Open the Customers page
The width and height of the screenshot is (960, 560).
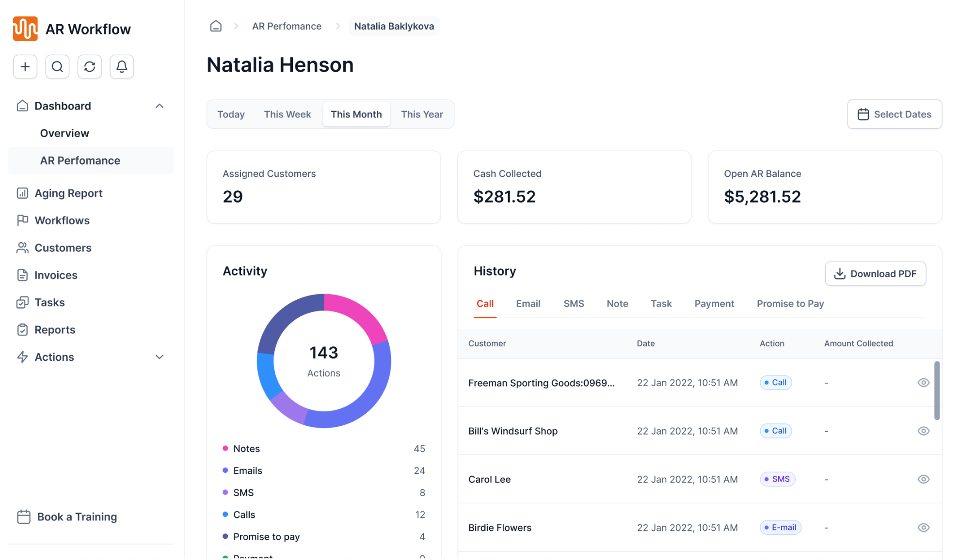click(x=63, y=248)
